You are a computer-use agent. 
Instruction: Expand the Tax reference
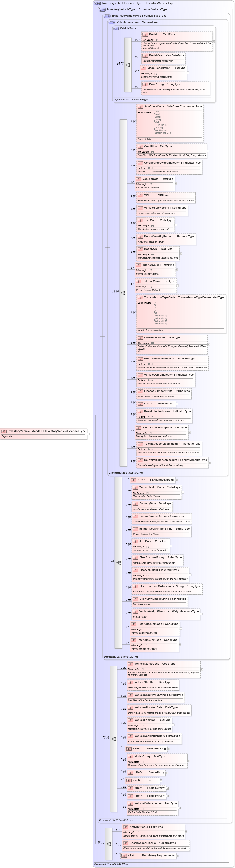(x=161, y=781)
